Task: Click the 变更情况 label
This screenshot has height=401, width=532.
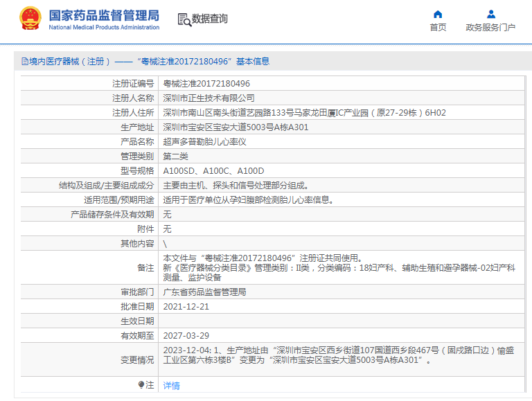Action: [137, 359]
